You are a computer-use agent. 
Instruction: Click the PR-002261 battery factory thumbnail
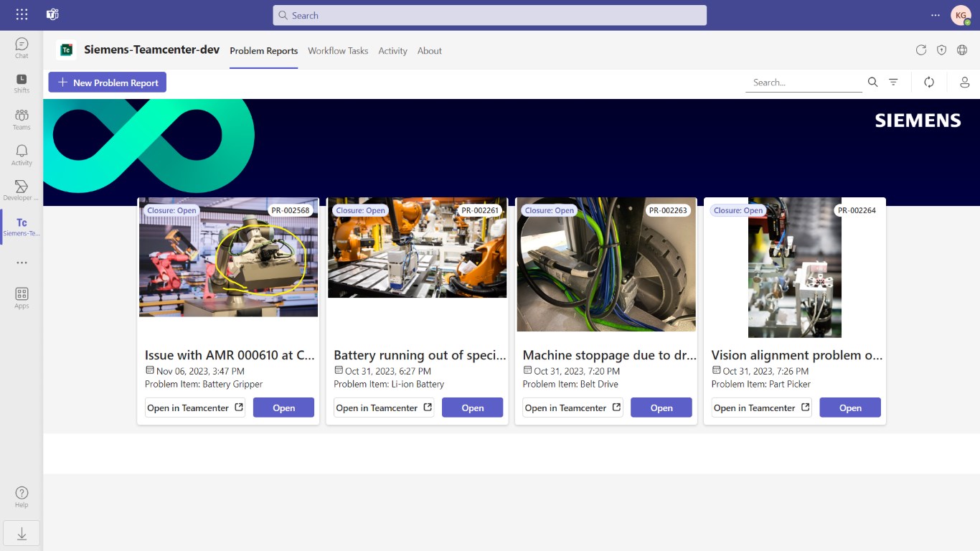(417, 248)
